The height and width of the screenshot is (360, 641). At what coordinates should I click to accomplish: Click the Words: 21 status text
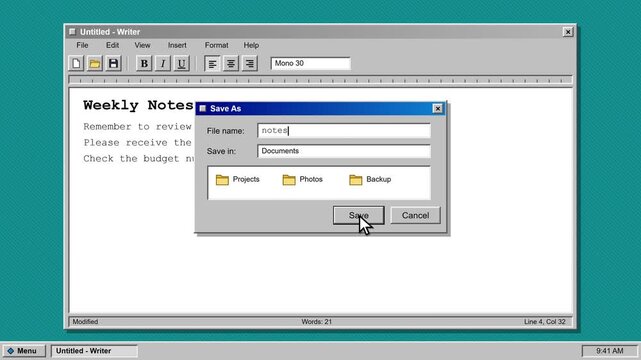(316, 322)
